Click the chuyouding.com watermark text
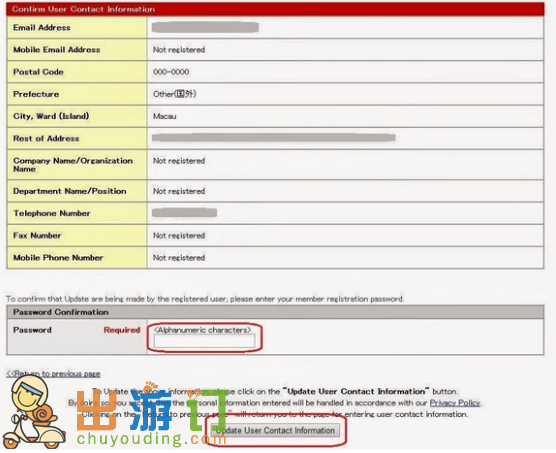The image size is (556, 453). pyautogui.click(x=152, y=440)
